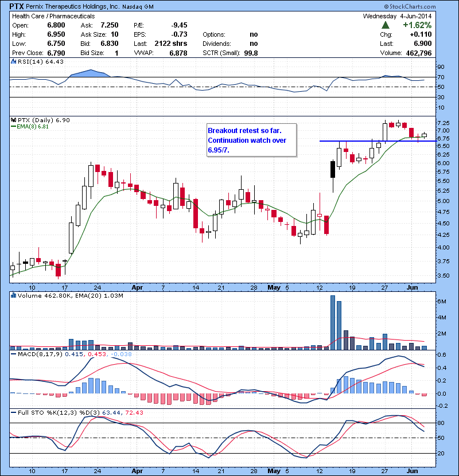Click the Prev Close value 6.790
Image resolution: width=459 pixels, height=476 pixels.
(x=56, y=53)
